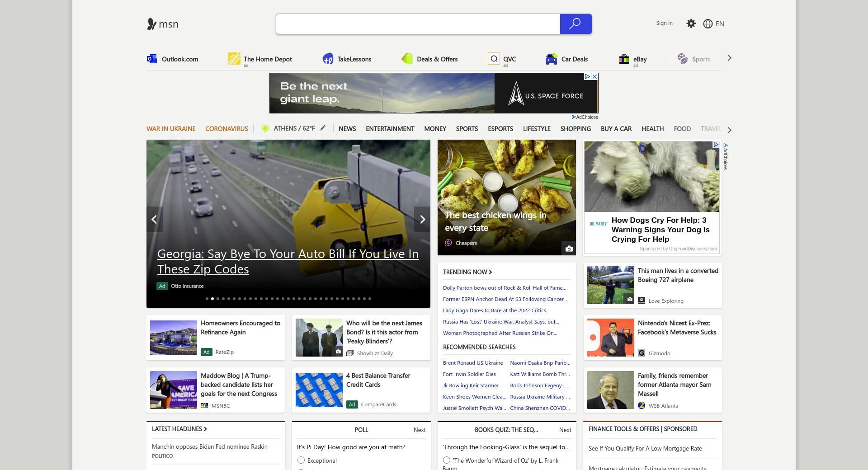868x470 pixels.
Task: Click the Cheapism source icon
Action: [448, 243]
